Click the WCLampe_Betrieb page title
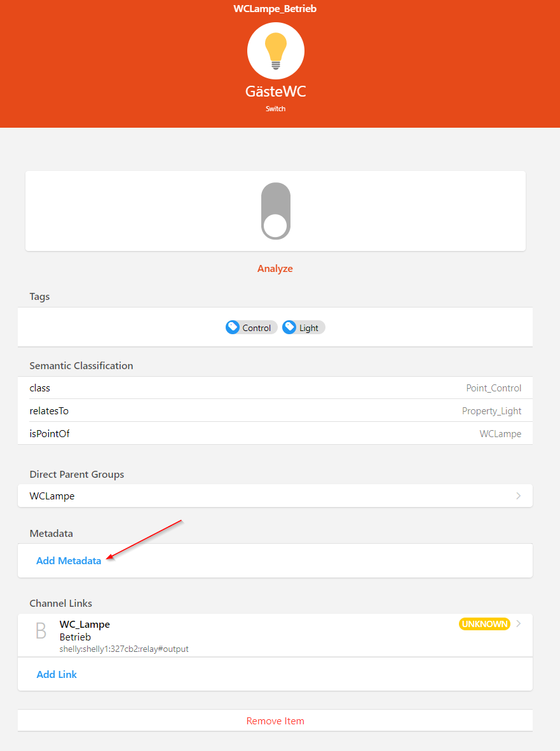The width and height of the screenshot is (560, 751). pos(275,9)
